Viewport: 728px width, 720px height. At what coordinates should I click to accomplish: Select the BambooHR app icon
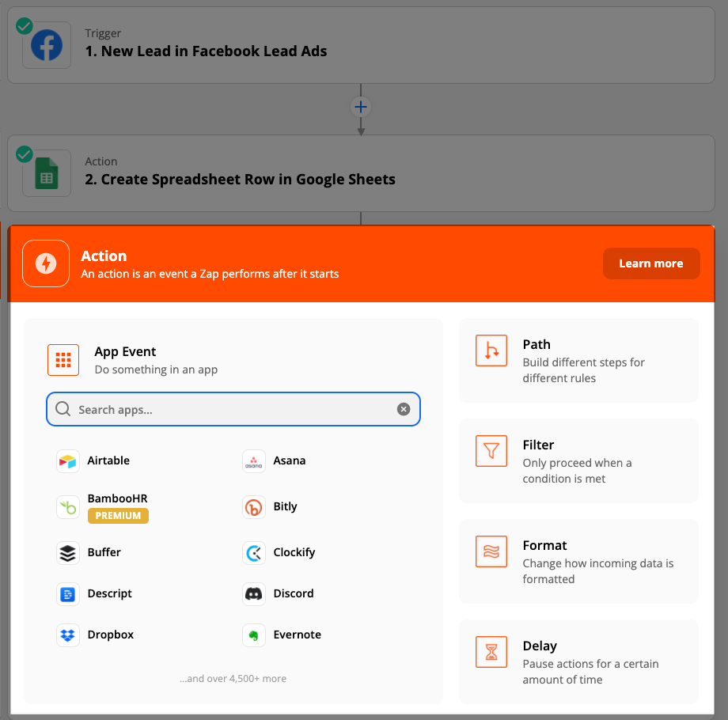[68, 507]
